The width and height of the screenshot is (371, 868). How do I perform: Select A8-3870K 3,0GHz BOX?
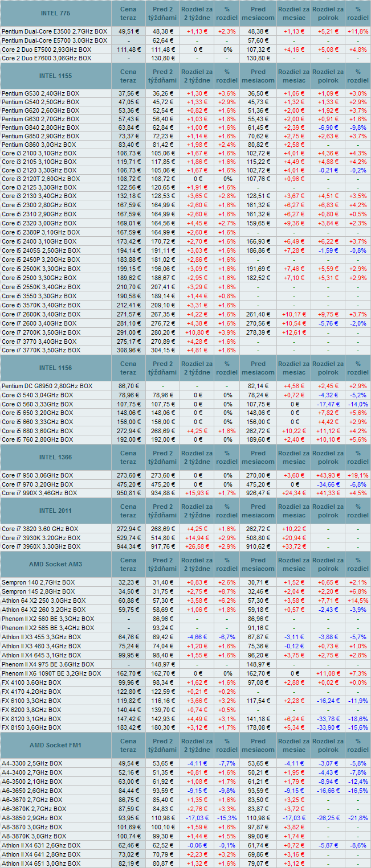(x=34, y=836)
